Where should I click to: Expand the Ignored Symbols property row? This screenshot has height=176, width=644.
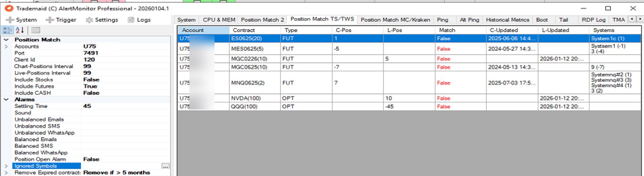pyautogui.click(x=6, y=166)
